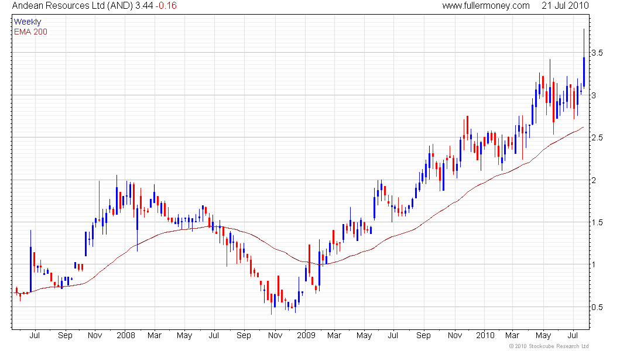This screenshot has width=644, height=351.
Task: Click the 1.5 price axis label
Action: [597, 223]
